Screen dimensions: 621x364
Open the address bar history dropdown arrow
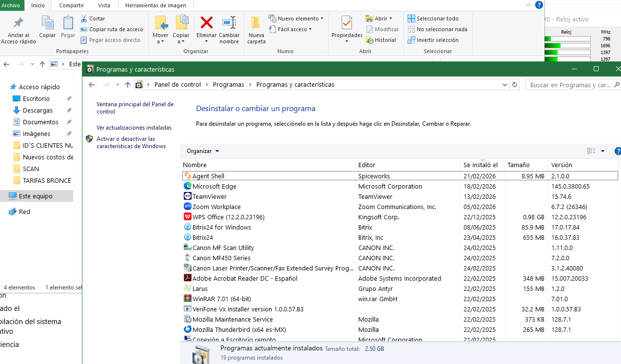point(505,85)
